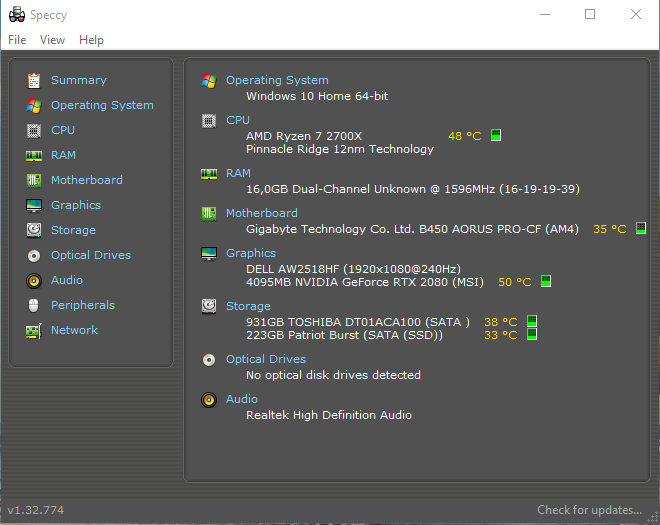Click Storage heading link in summary panel

coord(248,306)
